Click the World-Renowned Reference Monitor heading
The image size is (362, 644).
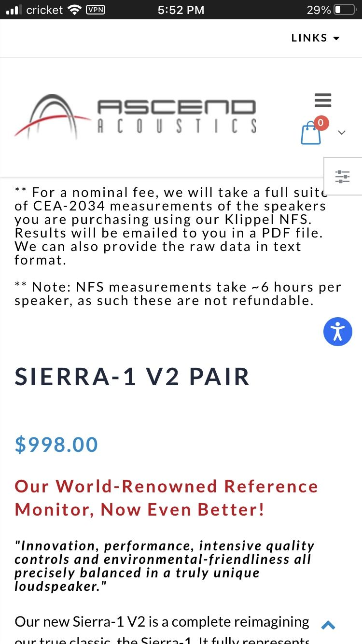167,498
